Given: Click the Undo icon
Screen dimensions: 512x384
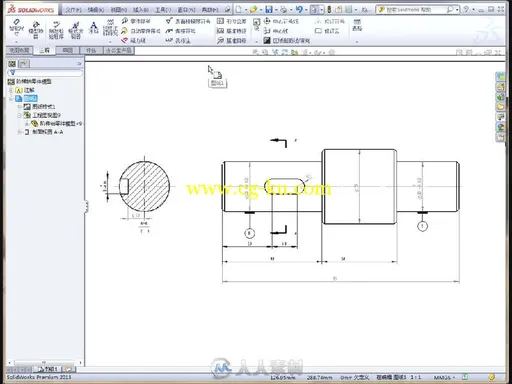Looking at the screenshot, I should pos(299,10).
